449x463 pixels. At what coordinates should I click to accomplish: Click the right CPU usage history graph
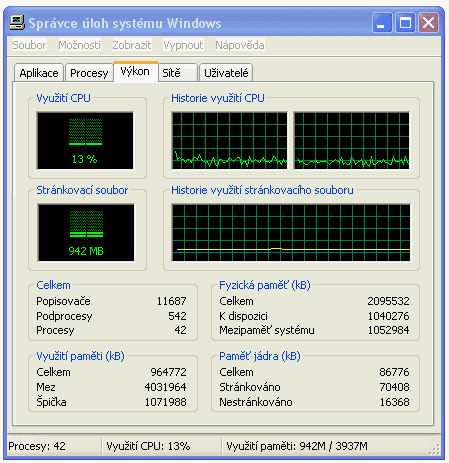pos(351,141)
